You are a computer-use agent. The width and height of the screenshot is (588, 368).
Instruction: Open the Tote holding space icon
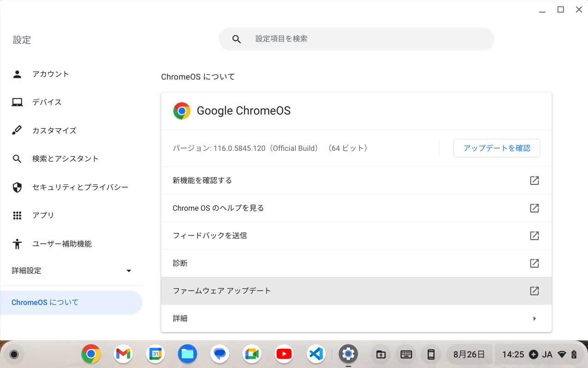coord(380,354)
